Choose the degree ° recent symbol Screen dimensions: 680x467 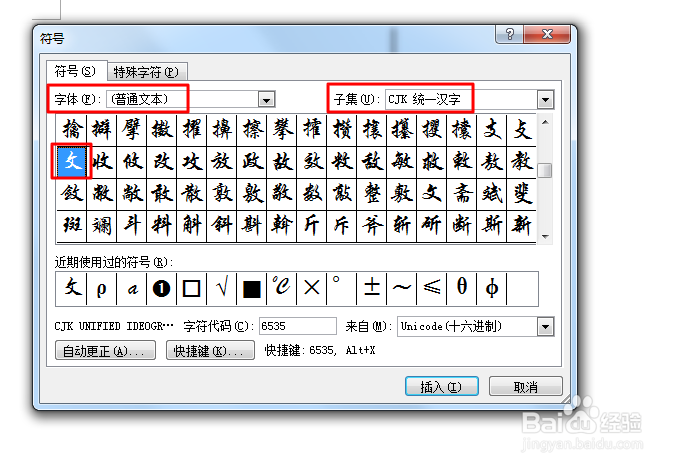[x=341, y=289]
